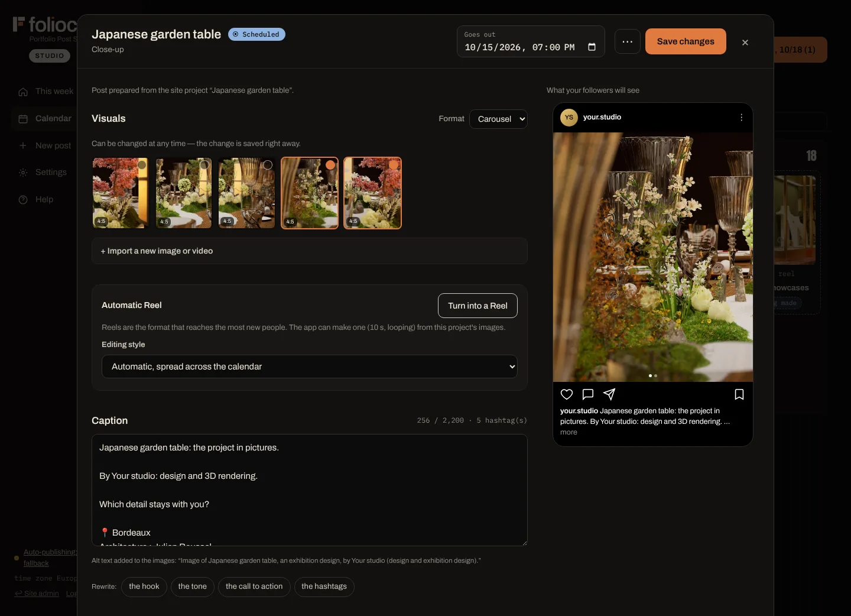Viewport: 851px width, 616px height.
Task: Open the three-dots more options button
Action: point(628,41)
